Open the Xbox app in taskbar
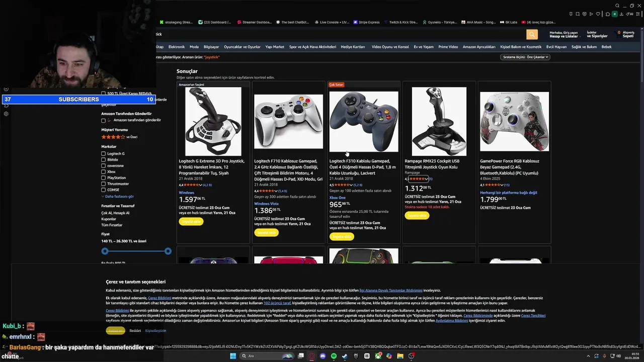 pyautogui.click(x=378, y=356)
